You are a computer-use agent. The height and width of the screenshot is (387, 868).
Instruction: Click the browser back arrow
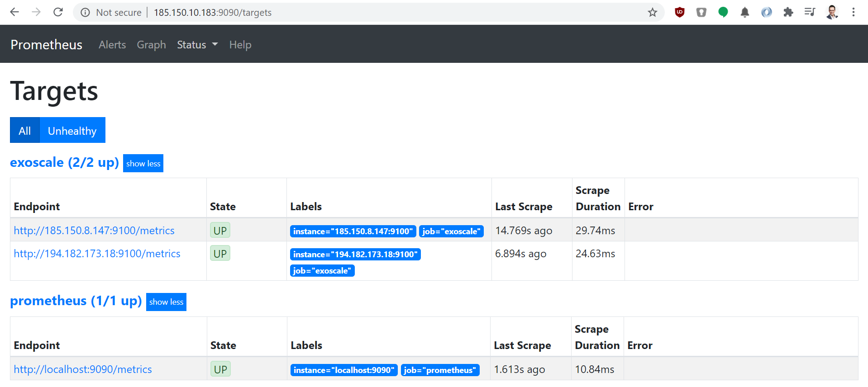pyautogui.click(x=14, y=12)
